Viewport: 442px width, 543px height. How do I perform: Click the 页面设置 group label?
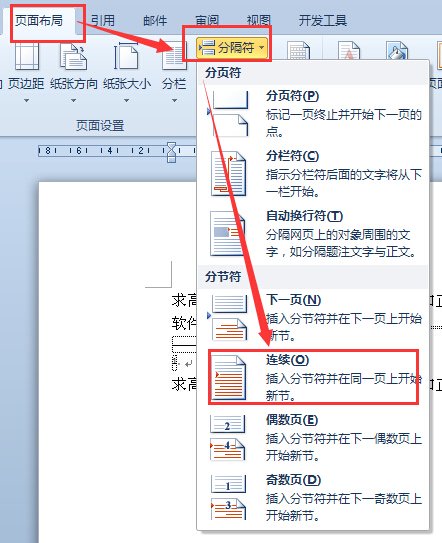point(100,125)
